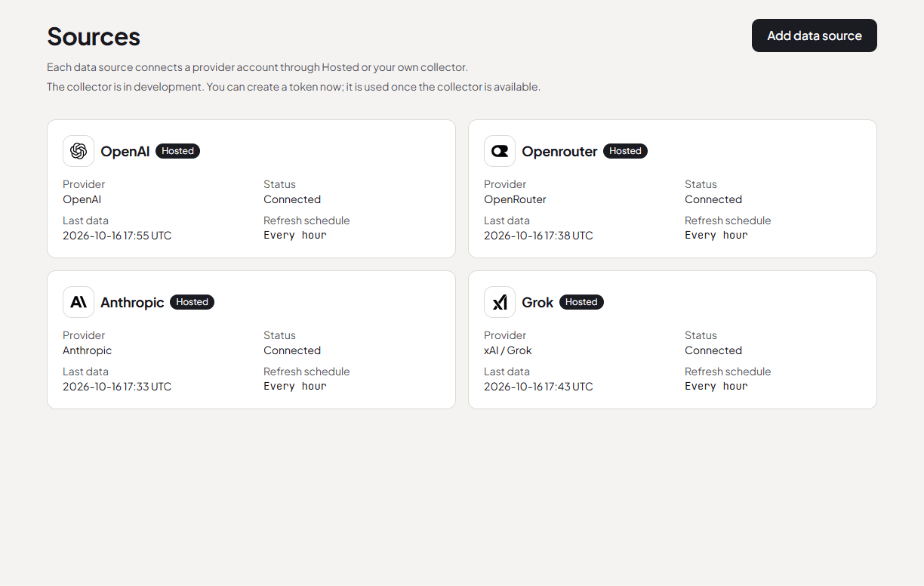
Task: Click the sentence starting Each data source connects
Action: (x=257, y=67)
